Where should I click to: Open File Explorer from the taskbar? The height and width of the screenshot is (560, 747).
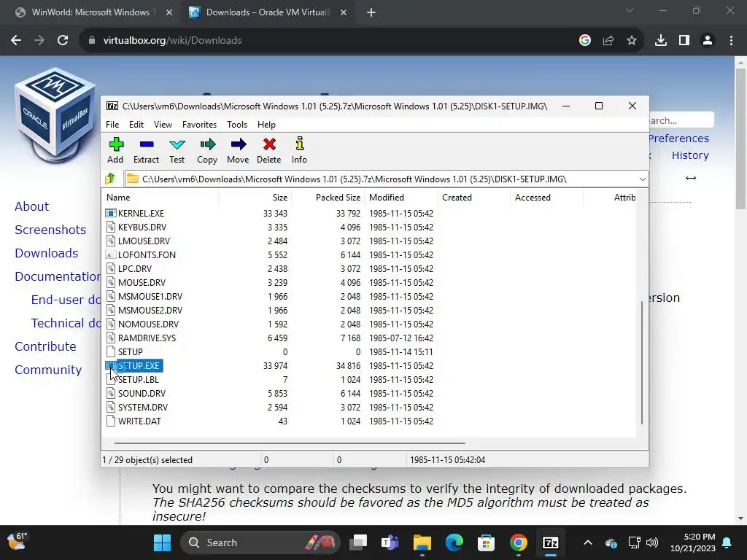[x=422, y=542]
